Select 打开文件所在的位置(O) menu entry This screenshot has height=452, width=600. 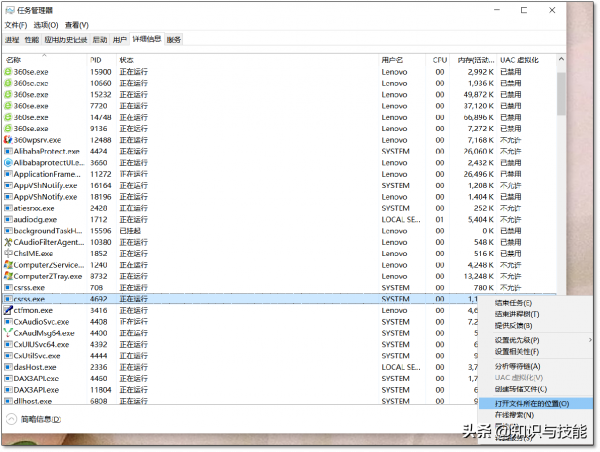pos(532,403)
